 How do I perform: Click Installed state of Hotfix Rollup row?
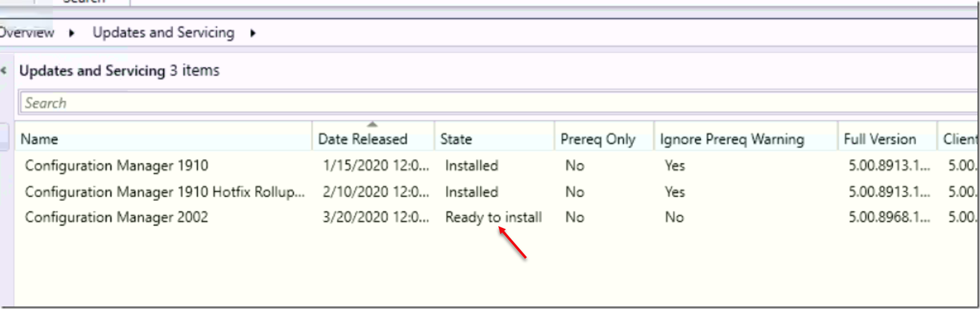coord(471,192)
